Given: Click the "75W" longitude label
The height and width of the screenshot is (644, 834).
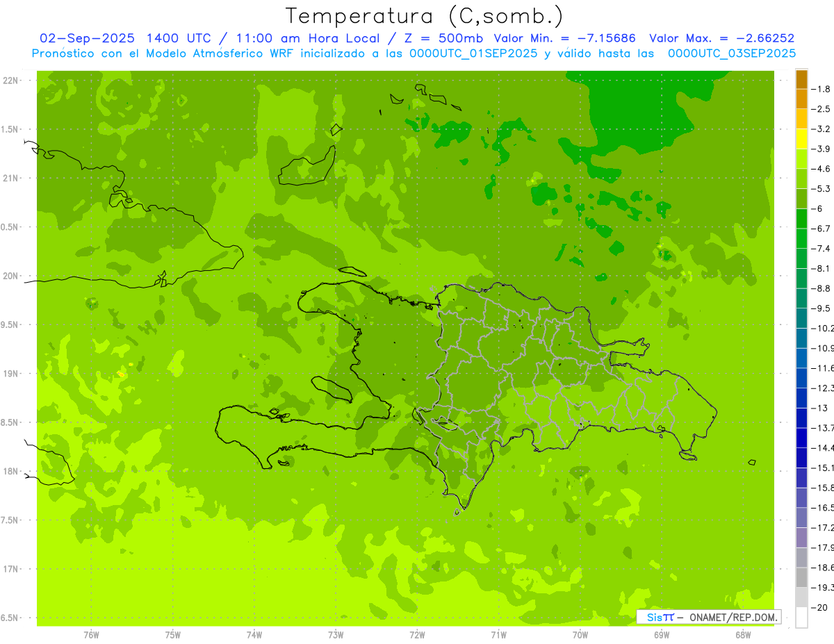Looking at the screenshot, I should (172, 635).
